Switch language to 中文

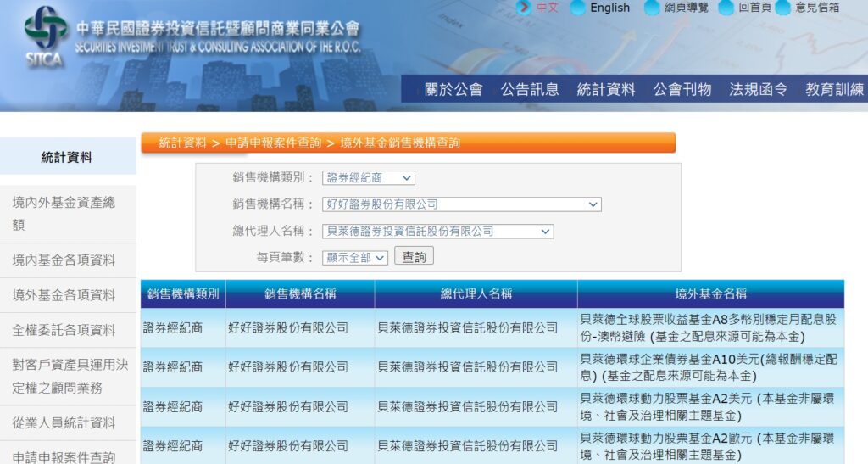tap(548, 8)
